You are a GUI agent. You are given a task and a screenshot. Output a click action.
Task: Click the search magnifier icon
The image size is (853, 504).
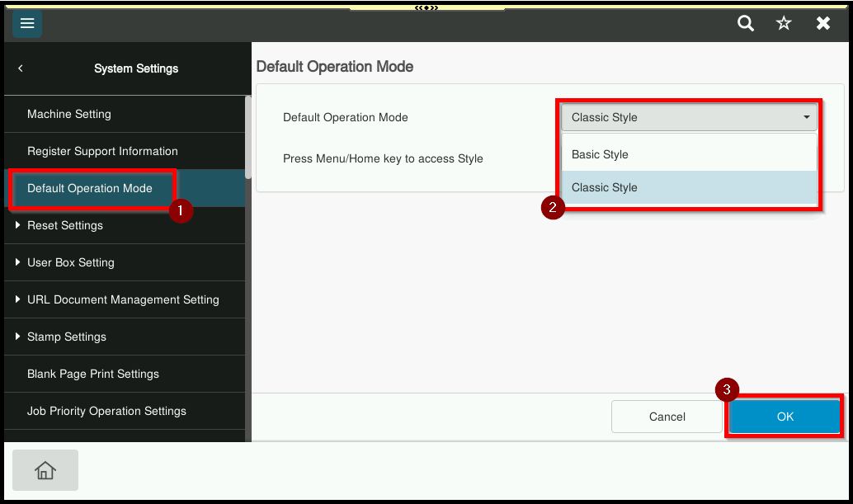coord(745,24)
